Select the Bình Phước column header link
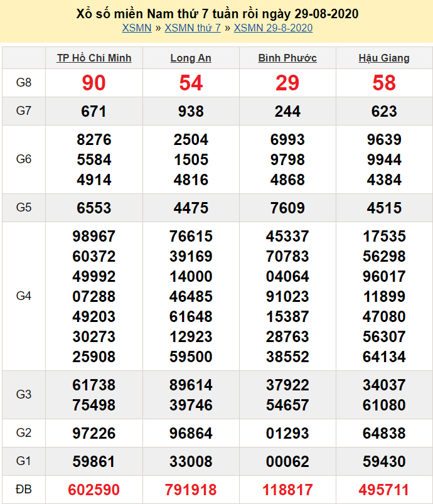The width and height of the screenshot is (433, 504). coord(287,58)
